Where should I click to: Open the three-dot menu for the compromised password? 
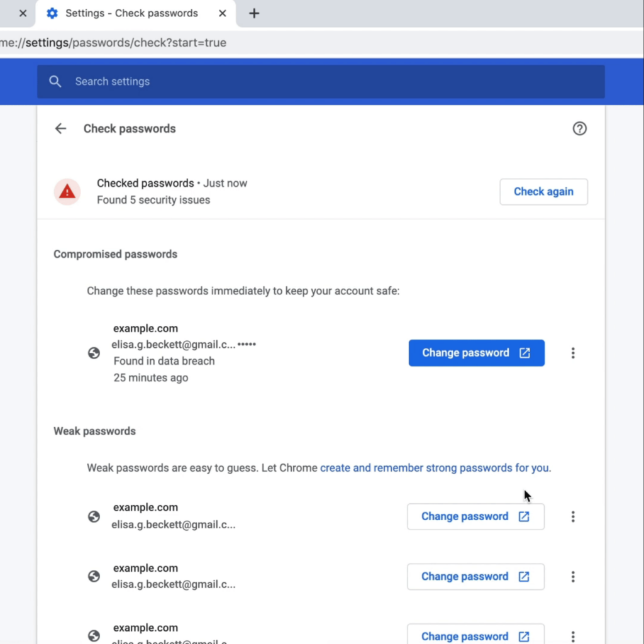573,353
